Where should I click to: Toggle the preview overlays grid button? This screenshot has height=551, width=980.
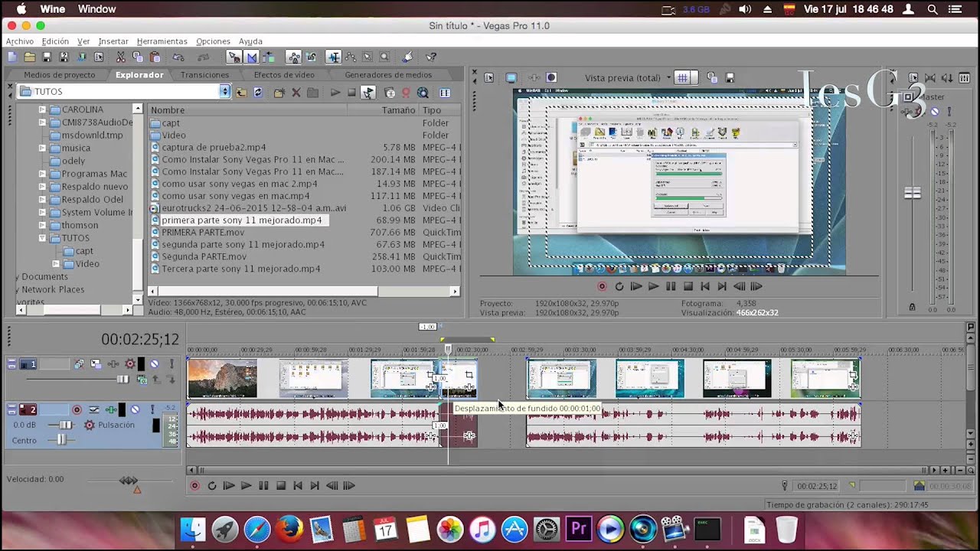[x=683, y=78]
